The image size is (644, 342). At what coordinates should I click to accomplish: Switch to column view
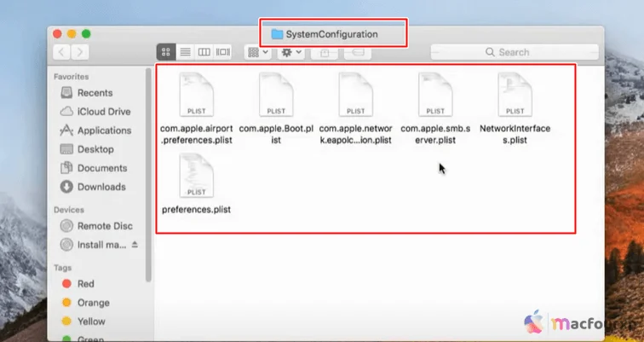point(204,52)
